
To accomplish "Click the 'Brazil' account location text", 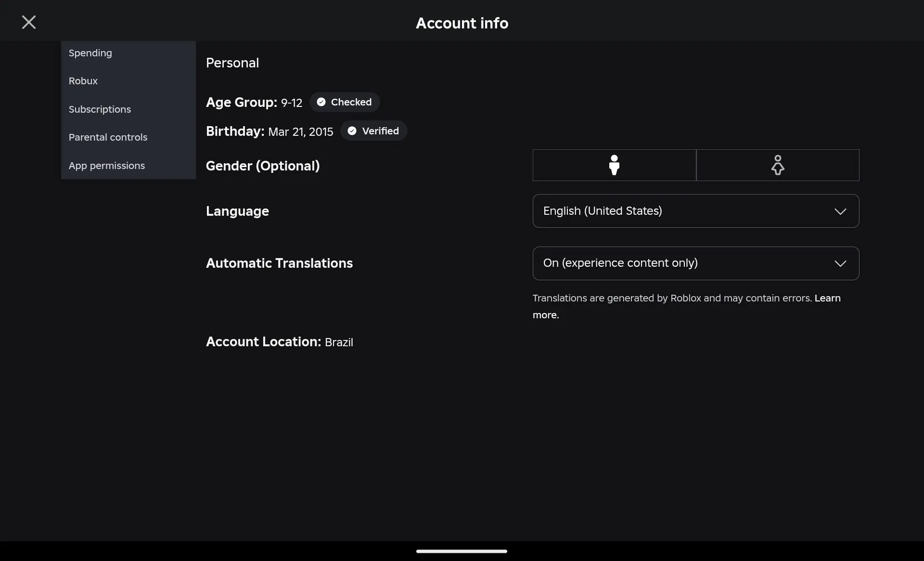I will (339, 342).
